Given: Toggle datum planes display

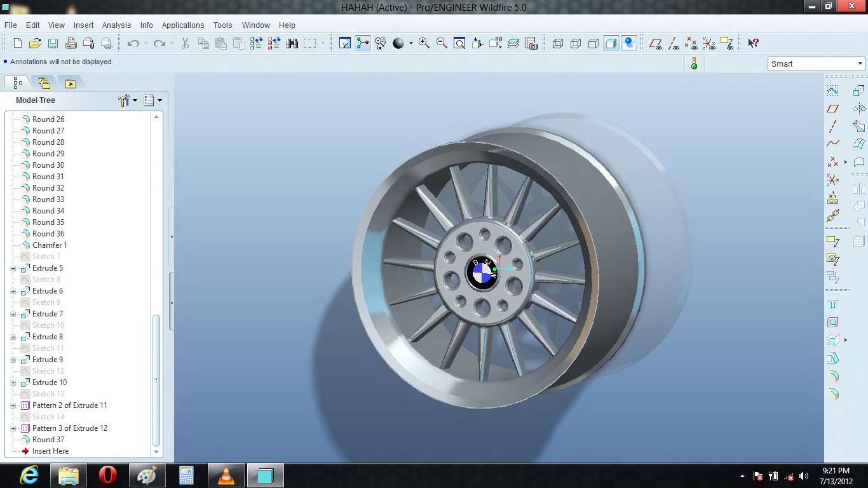Looking at the screenshot, I should (656, 43).
